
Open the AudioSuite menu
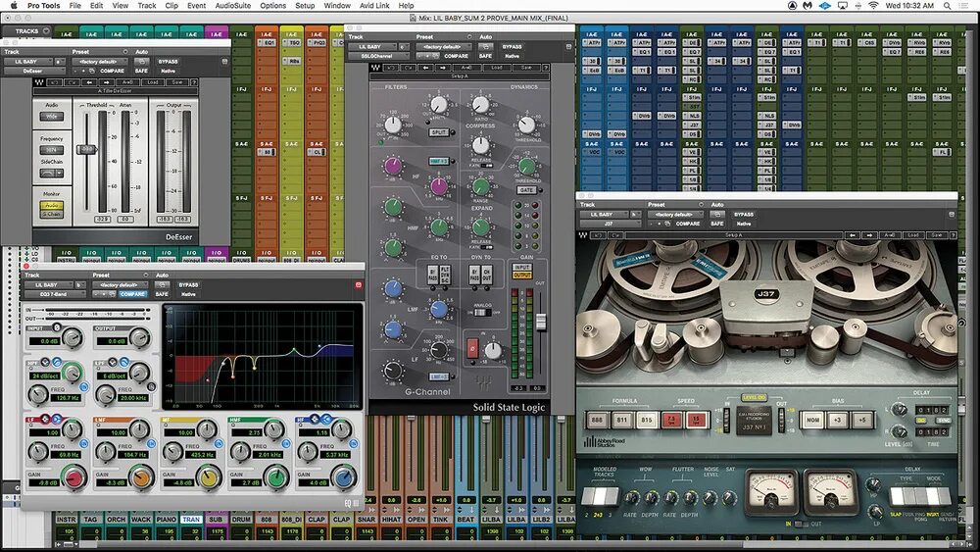232,6
